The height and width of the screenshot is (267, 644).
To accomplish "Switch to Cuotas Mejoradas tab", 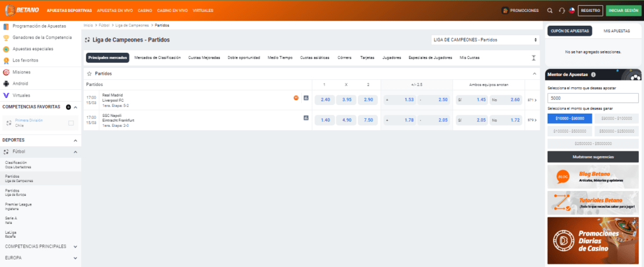I will click(x=204, y=58).
